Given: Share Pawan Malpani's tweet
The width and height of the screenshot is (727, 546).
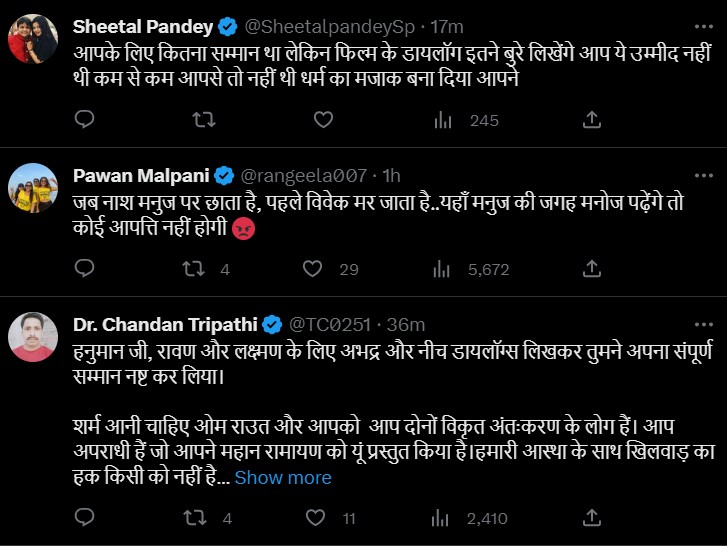Looking at the screenshot, I should point(592,269).
